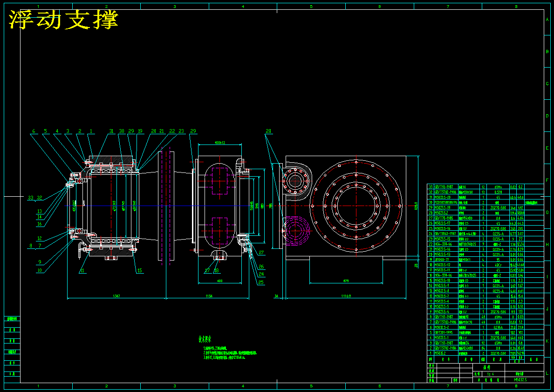Click part callout 25 on the middle view
Viewport: 554px width, 392px height.
(261, 282)
